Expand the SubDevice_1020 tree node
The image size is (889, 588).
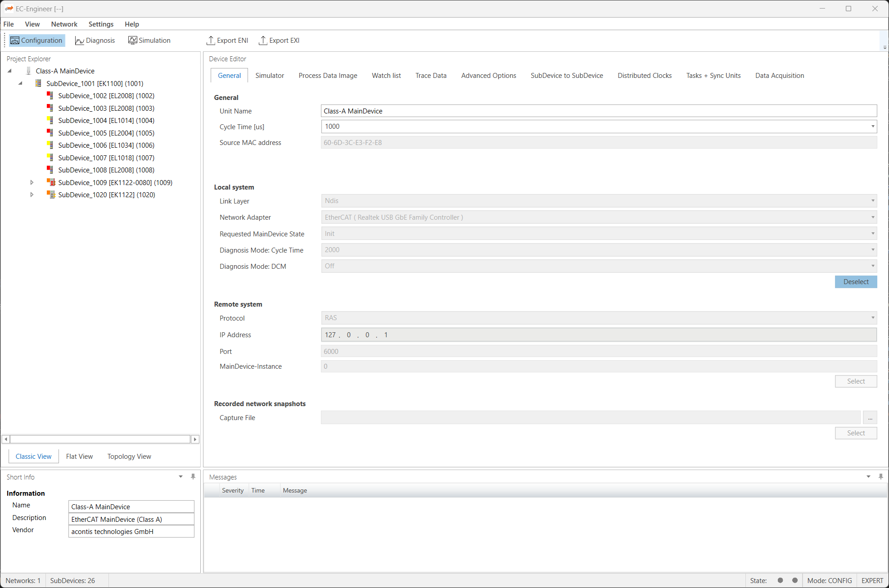32,194
